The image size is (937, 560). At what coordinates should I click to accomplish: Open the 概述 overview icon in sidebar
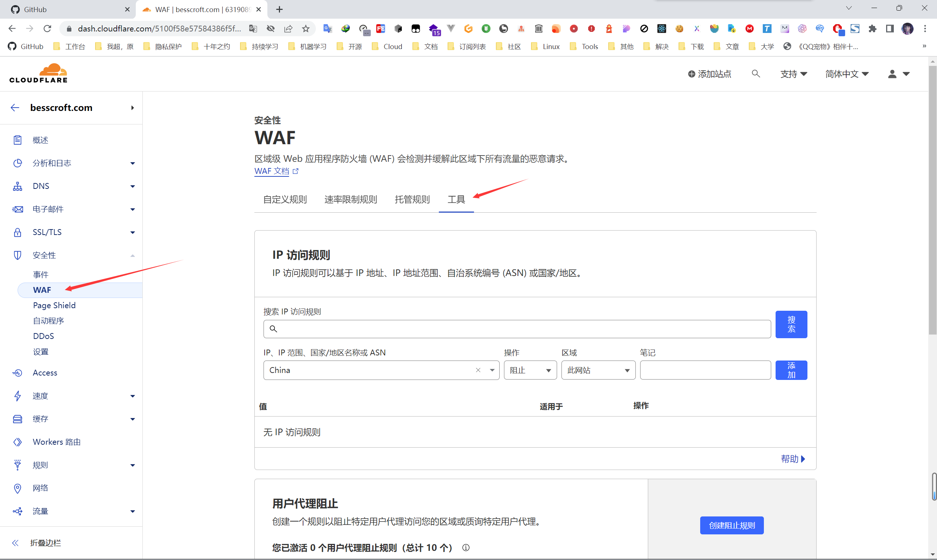[17, 140]
